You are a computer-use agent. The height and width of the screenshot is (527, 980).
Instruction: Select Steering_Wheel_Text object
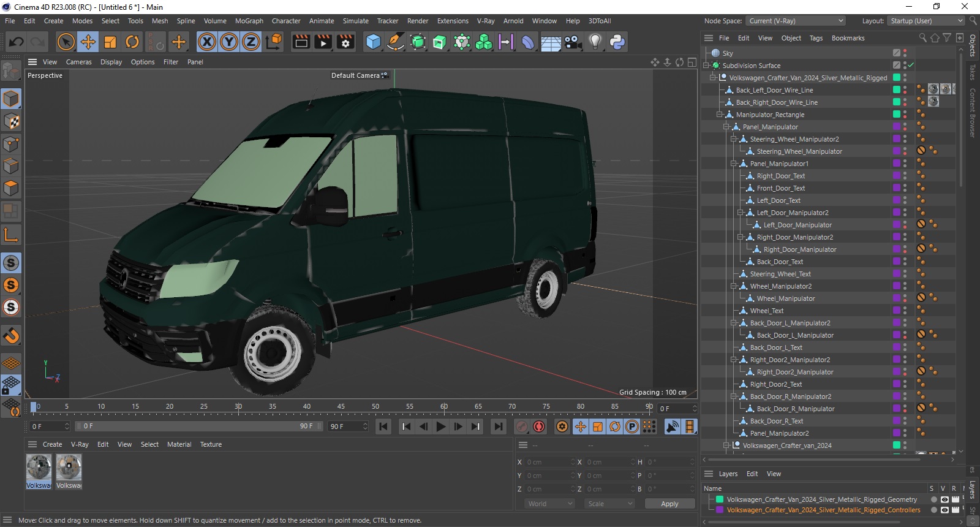click(x=780, y=274)
